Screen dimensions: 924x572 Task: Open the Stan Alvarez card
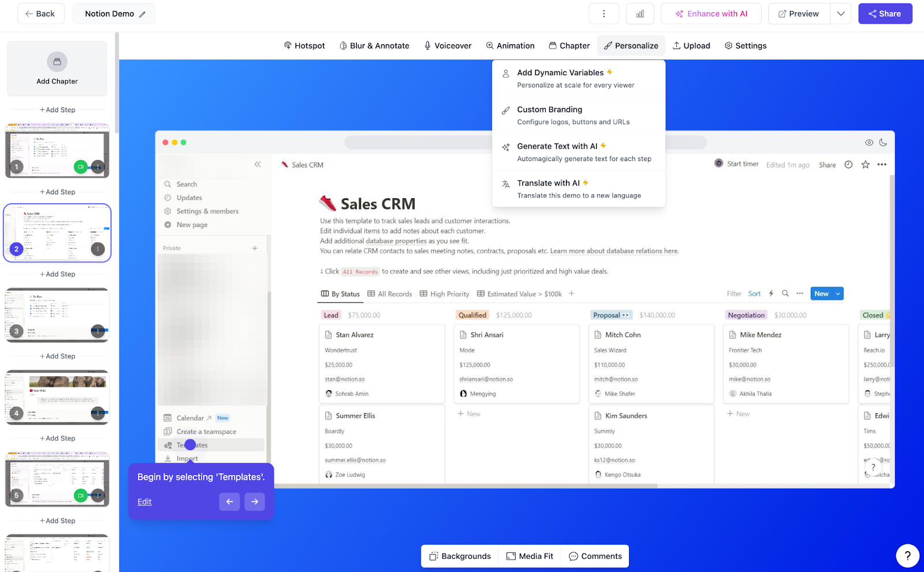pyautogui.click(x=382, y=364)
